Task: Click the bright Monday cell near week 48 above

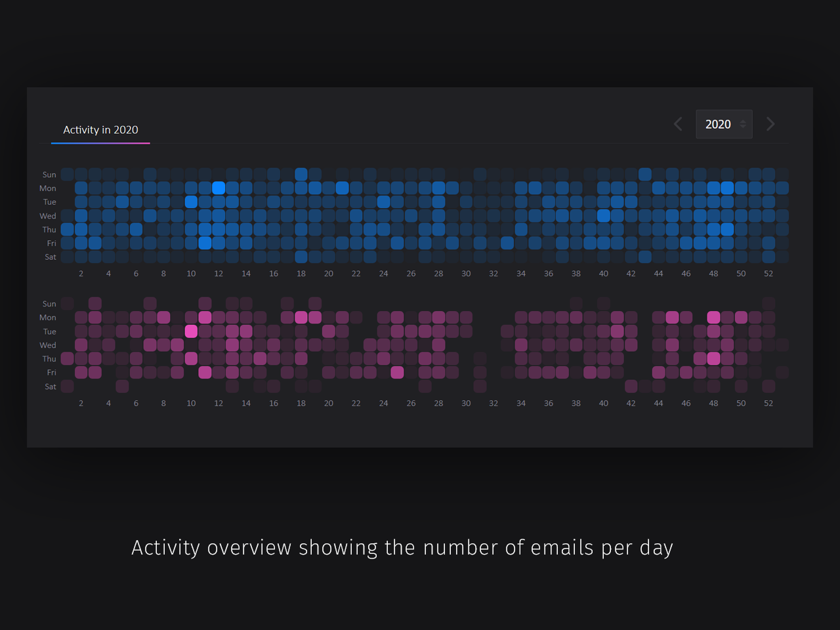Action: tap(726, 188)
